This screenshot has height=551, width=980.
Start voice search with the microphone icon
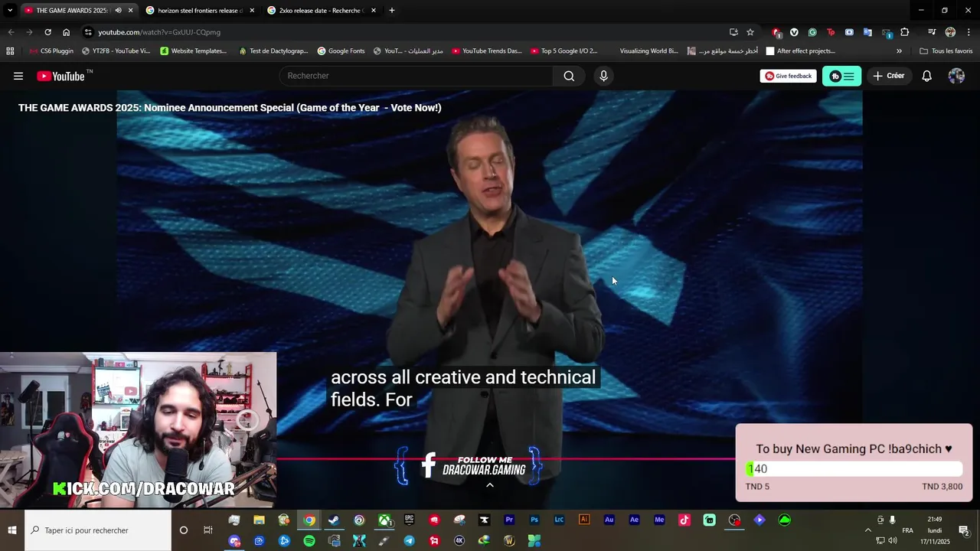pyautogui.click(x=603, y=76)
